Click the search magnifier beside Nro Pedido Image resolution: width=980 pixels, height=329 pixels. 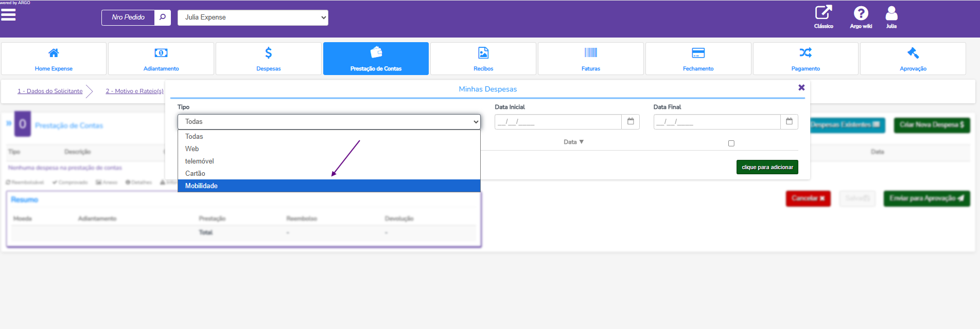(x=162, y=17)
